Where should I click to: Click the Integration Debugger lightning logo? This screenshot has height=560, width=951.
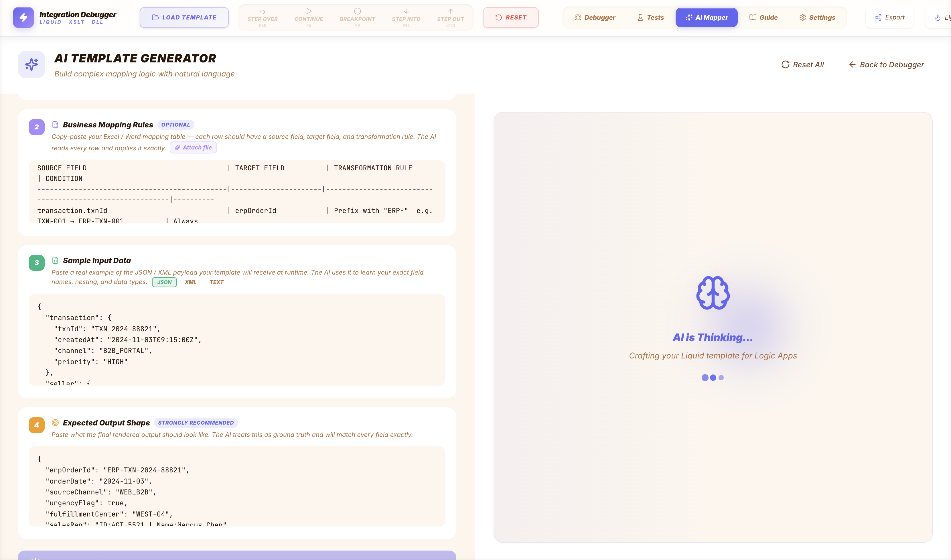[x=23, y=17]
